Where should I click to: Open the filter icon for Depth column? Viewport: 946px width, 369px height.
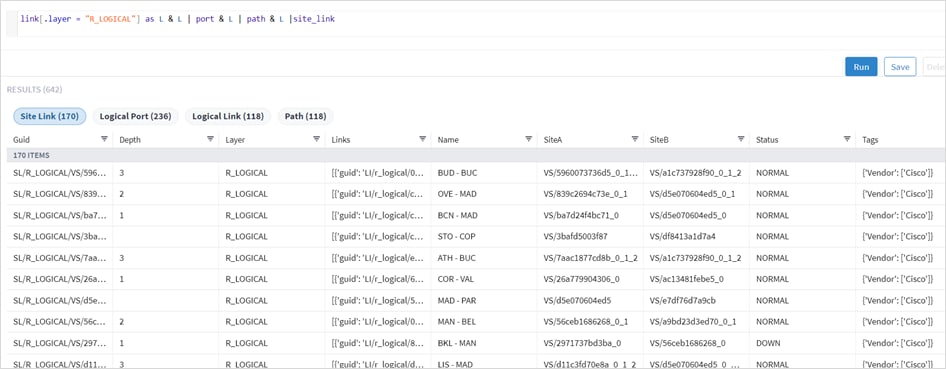point(210,139)
